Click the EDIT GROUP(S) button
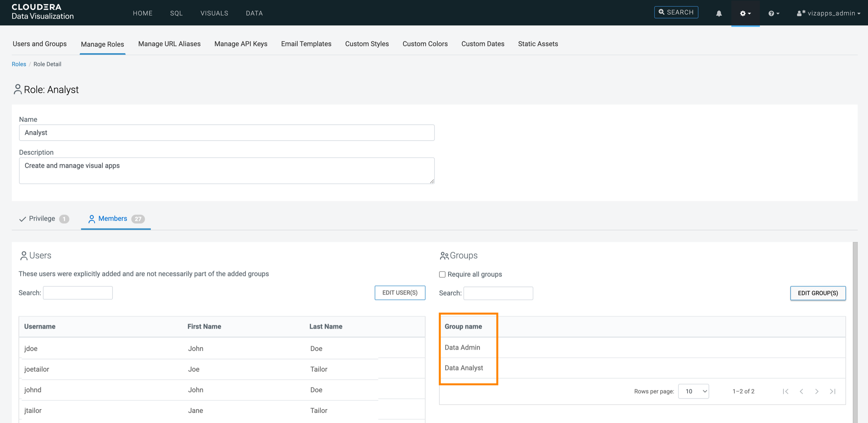 [x=817, y=293]
